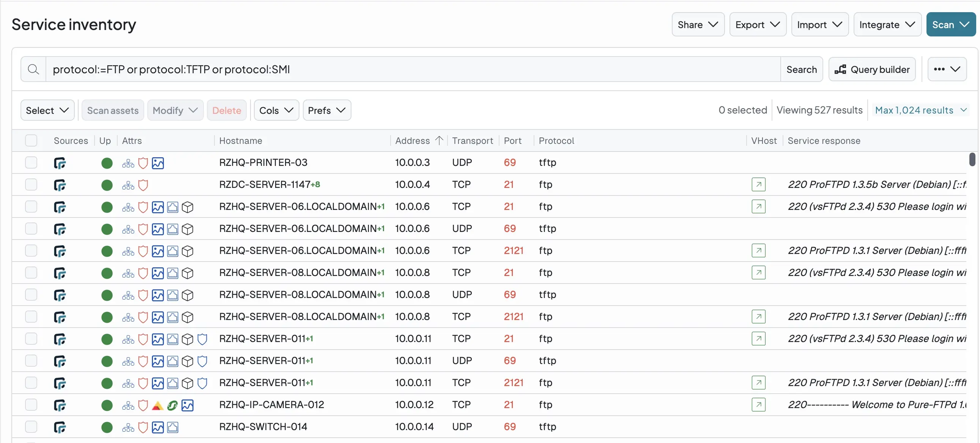The image size is (980, 443).
Task: Click the yellow warning triangle on RZHQ-IP-CAMERA-012
Action: tap(158, 405)
